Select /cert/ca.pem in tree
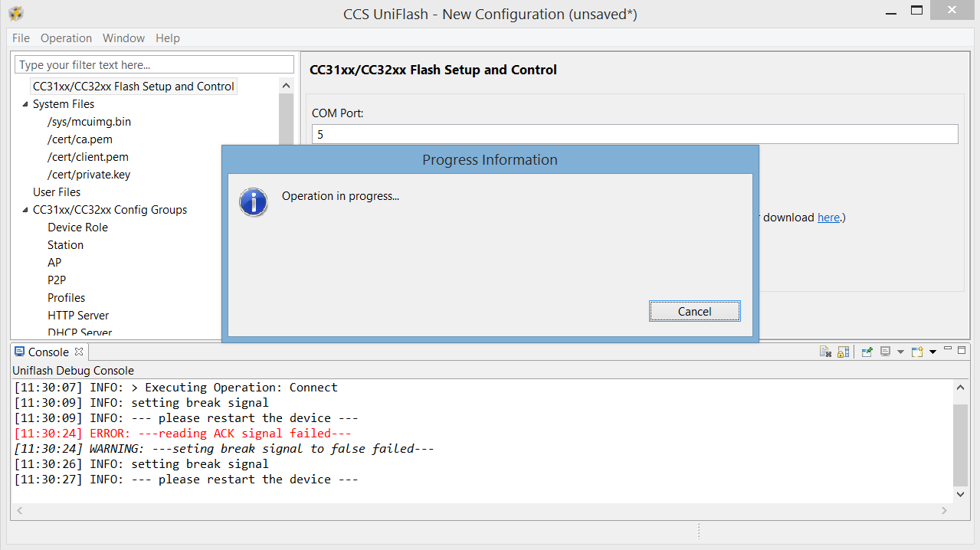Screen dimensions: 980x550 click(x=80, y=139)
